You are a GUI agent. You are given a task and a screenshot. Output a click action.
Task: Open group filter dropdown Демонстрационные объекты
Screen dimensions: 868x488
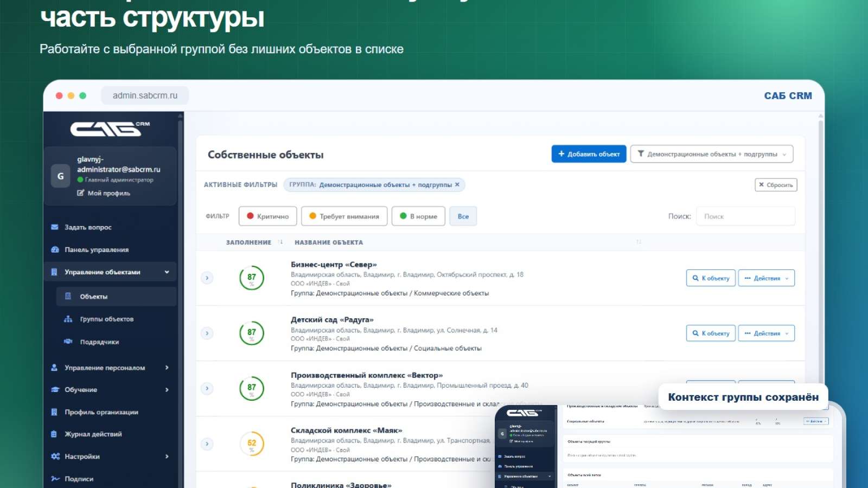(711, 154)
